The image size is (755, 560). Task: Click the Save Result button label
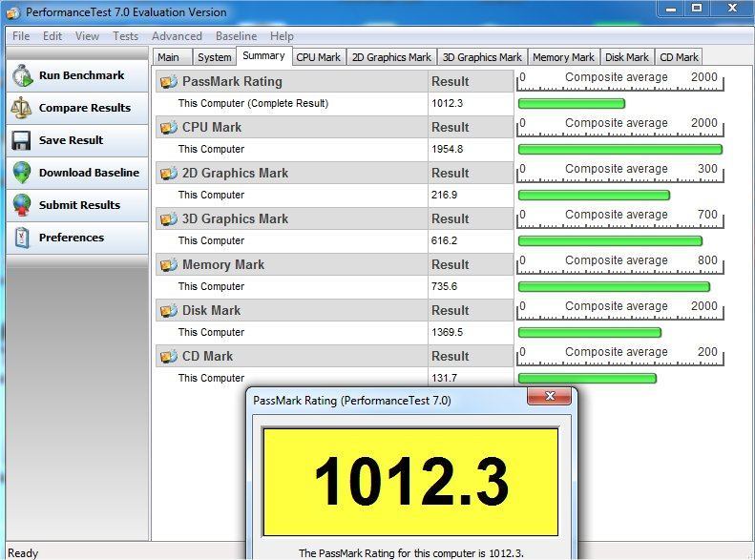coord(71,140)
